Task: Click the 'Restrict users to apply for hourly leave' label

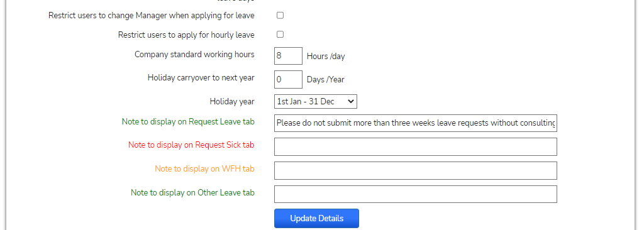Action: (186, 35)
